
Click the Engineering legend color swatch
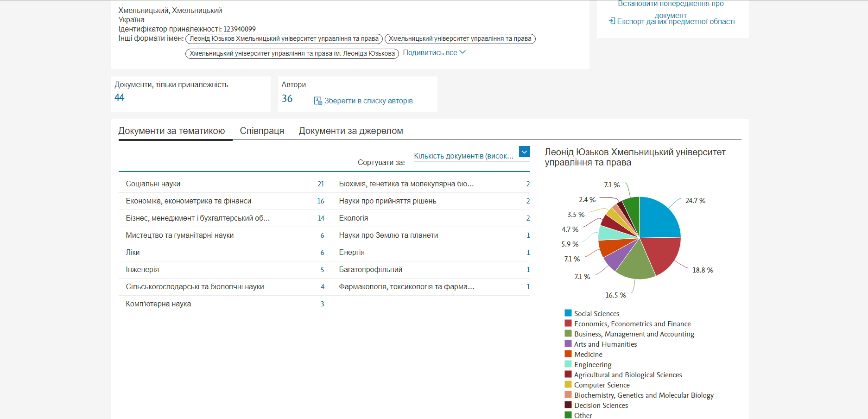pyautogui.click(x=568, y=364)
